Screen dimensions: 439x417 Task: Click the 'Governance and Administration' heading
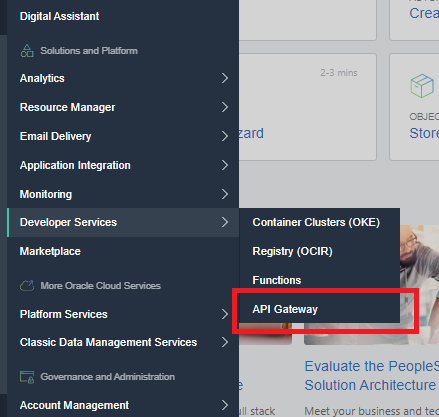coord(108,377)
